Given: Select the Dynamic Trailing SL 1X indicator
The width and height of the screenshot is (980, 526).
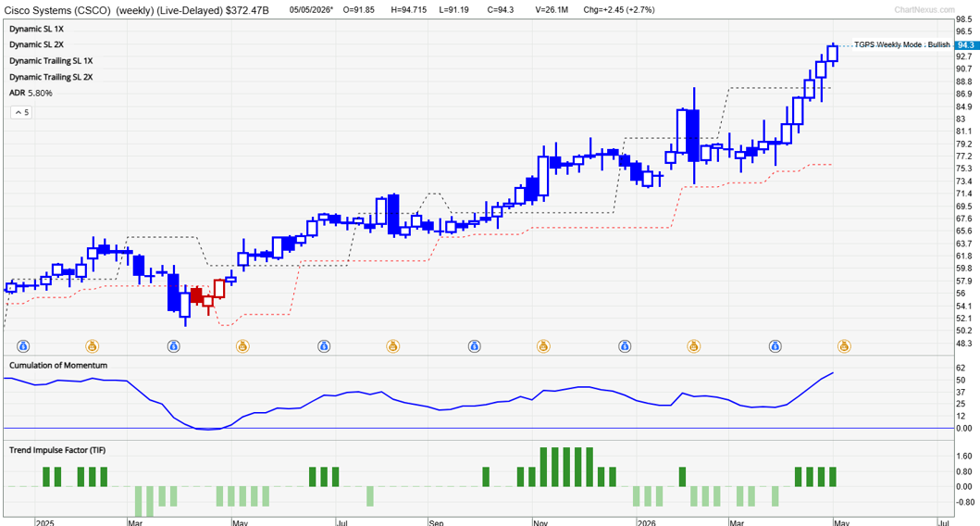Looking at the screenshot, I should 51,61.
